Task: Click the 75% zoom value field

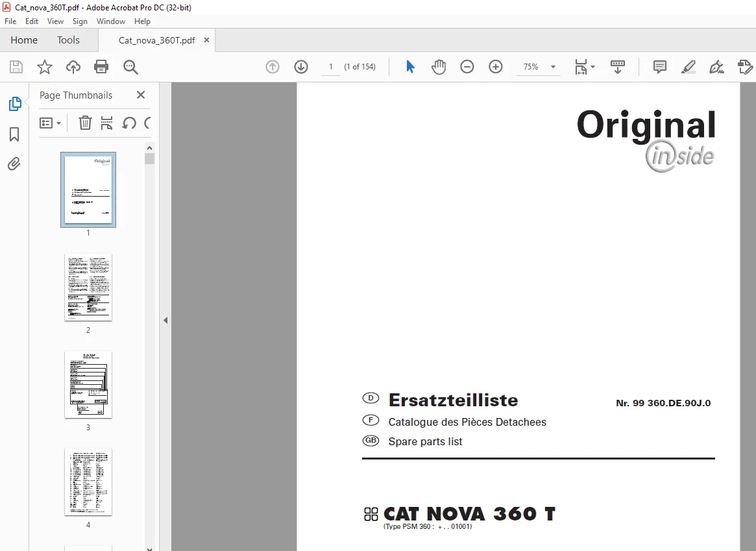Action: (x=531, y=67)
